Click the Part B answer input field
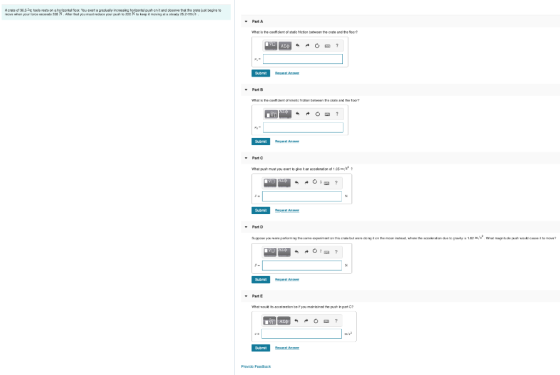This screenshot has width=560, height=375. click(x=303, y=128)
